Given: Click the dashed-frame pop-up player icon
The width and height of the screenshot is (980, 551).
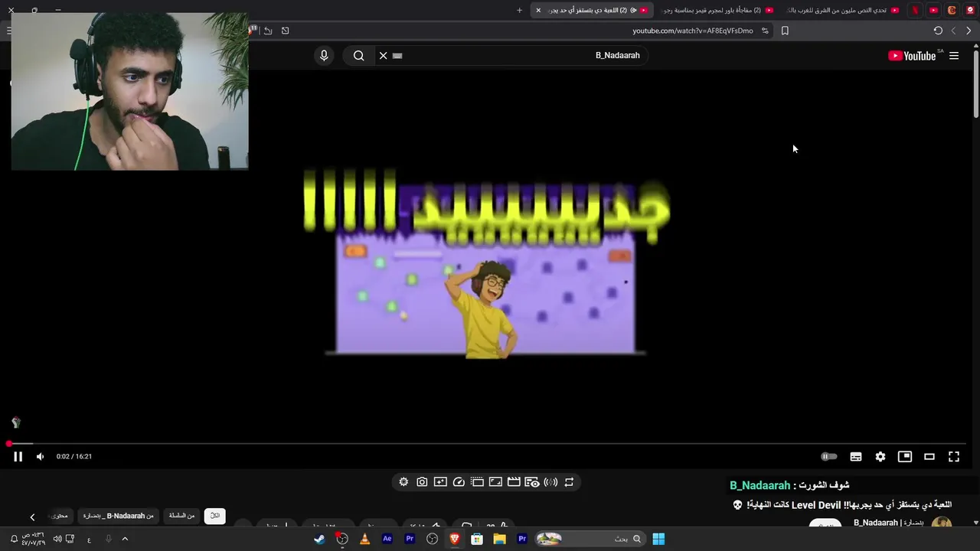Looking at the screenshot, I should tap(477, 482).
